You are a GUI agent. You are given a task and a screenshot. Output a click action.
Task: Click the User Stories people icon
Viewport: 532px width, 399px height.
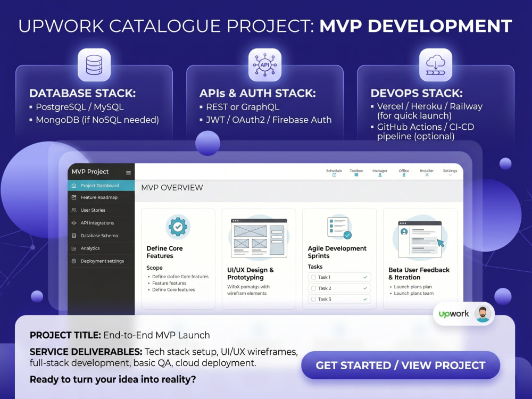click(x=74, y=210)
